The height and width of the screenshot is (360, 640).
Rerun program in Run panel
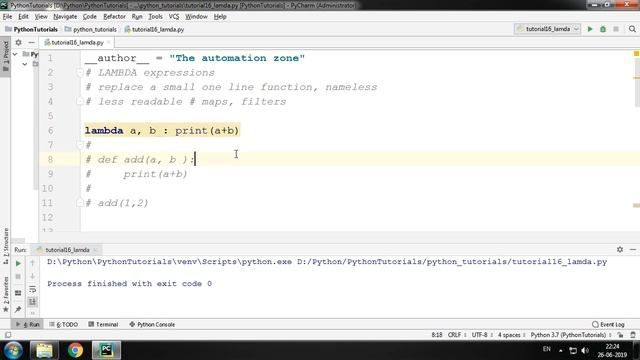(x=18, y=264)
